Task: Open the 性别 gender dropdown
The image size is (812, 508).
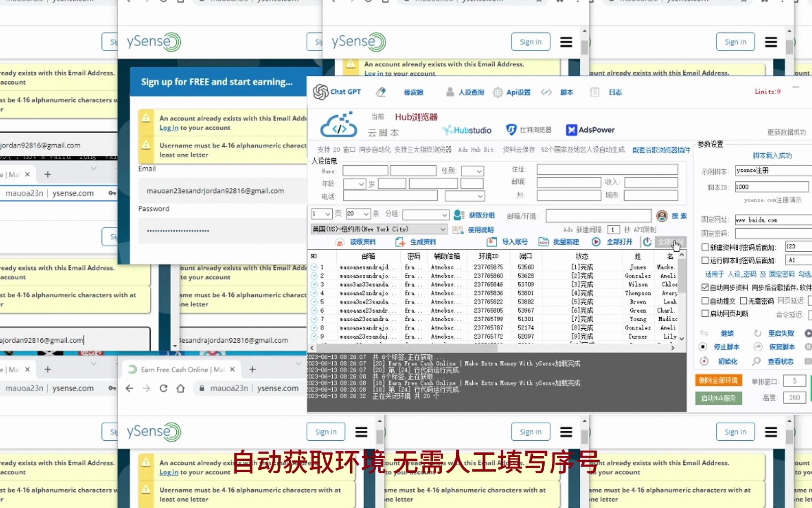Action: coord(472,171)
